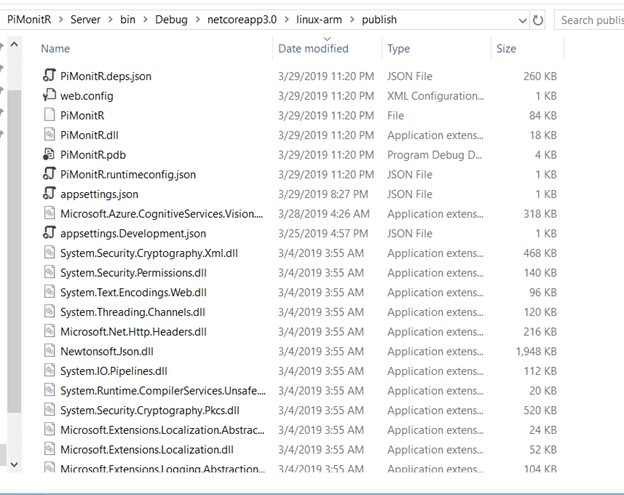Navigate to Server folder in breadcrumb
Screen dimensions: 624x495
point(86,19)
